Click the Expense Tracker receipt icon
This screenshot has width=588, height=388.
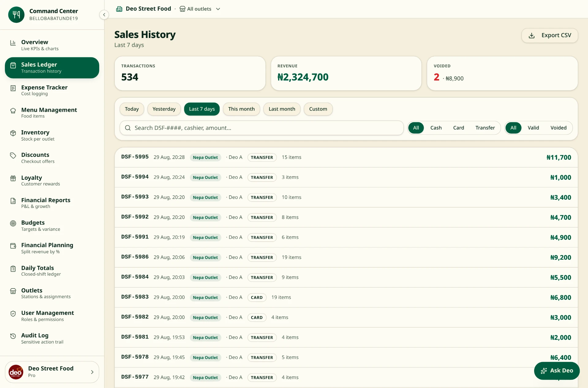[13, 88]
